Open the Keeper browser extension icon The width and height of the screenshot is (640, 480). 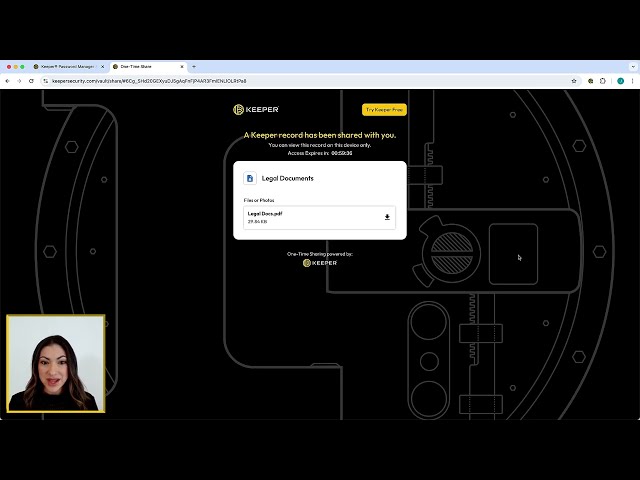click(x=590, y=81)
